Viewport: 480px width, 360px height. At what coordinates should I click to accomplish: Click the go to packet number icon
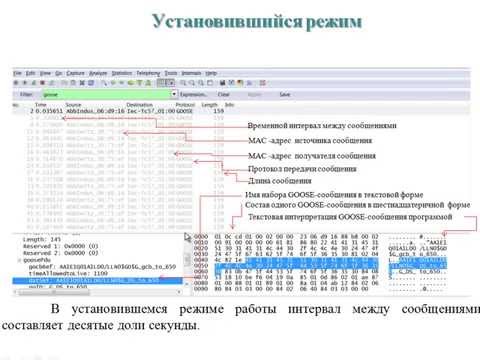pos(131,83)
